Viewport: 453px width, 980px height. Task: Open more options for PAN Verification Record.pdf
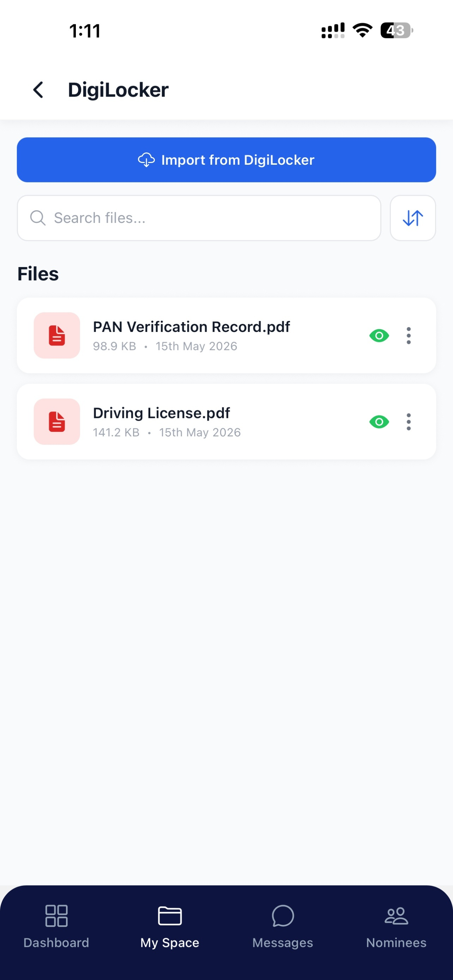click(409, 335)
